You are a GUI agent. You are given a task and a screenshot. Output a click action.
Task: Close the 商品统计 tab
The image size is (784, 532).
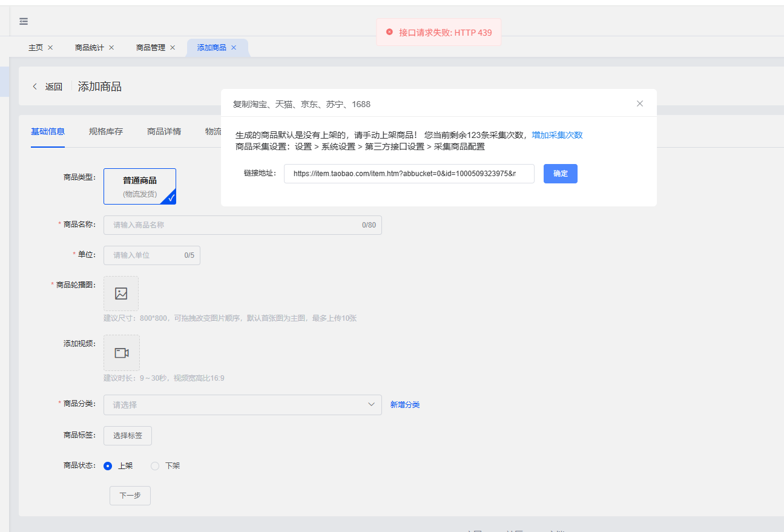(111, 47)
